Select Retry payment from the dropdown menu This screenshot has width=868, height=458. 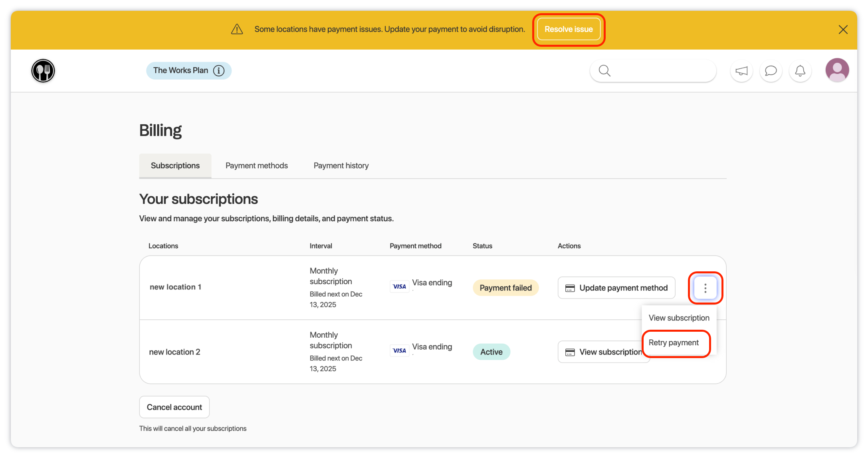pyautogui.click(x=674, y=343)
